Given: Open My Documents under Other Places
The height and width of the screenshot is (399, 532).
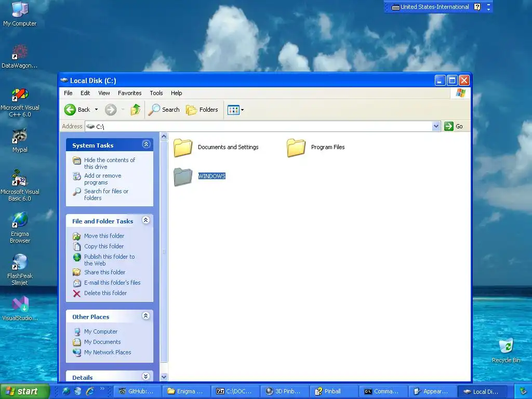Looking at the screenshot, I should tap(102, 342).
